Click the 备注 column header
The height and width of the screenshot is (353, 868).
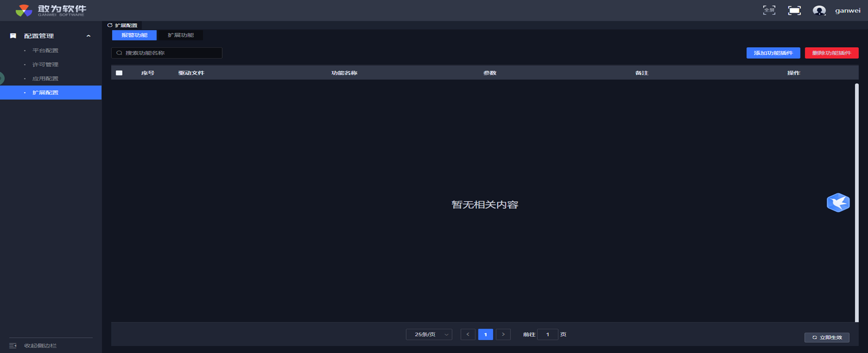coord(642,73)
